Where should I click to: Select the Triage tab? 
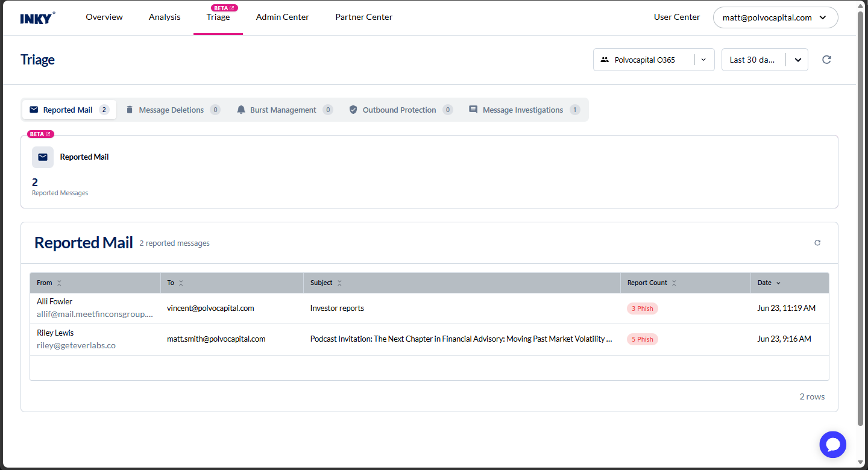point(218,17)
